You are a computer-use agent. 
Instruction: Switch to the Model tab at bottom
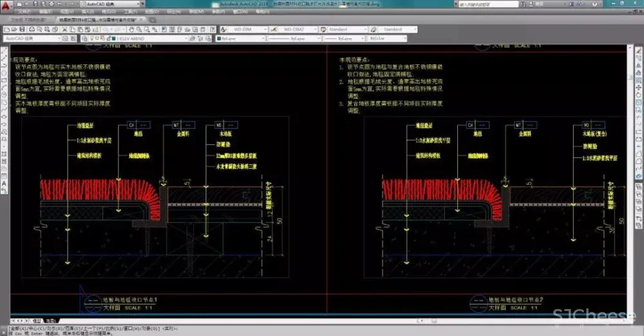(37, 320)
